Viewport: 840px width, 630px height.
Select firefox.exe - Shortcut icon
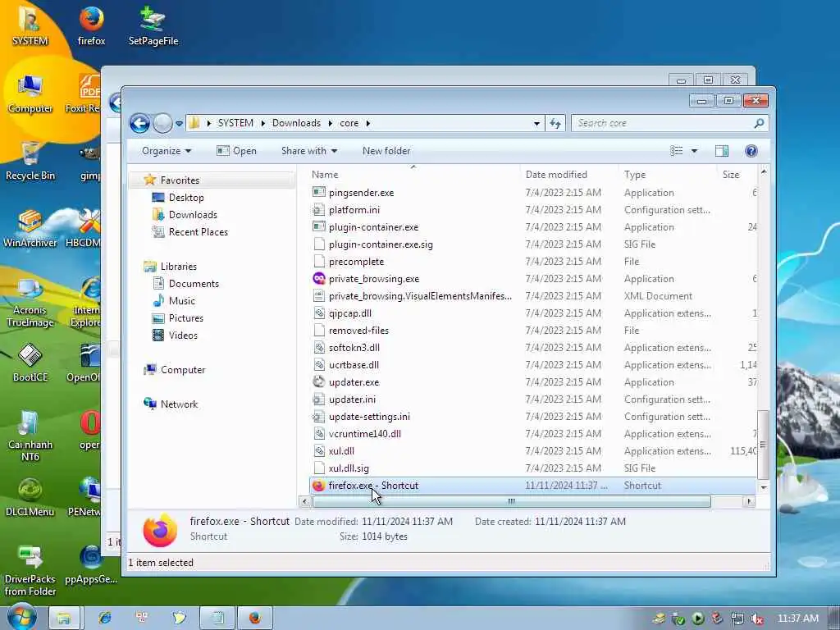[x=319, y=486]
